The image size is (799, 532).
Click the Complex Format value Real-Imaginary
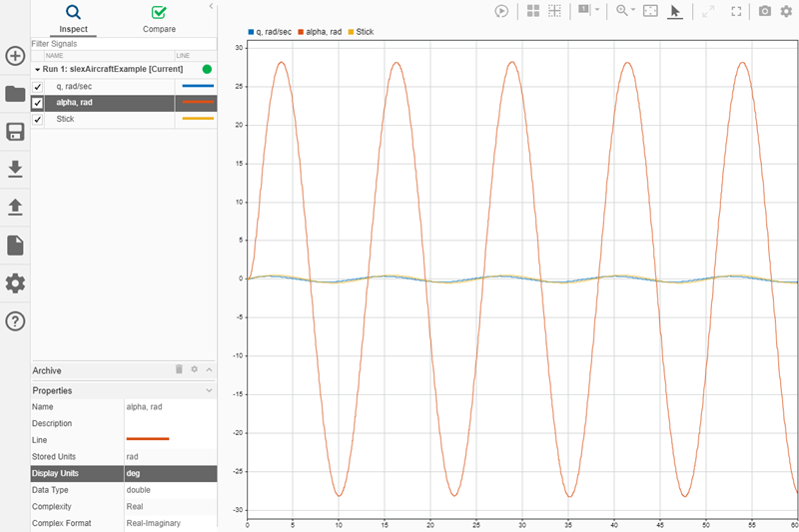pyautogui.click(x=154, y=523)
